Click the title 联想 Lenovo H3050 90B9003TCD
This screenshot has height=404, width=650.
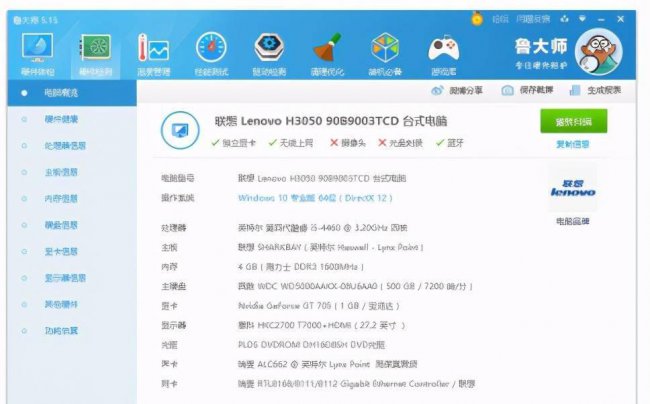330,121
